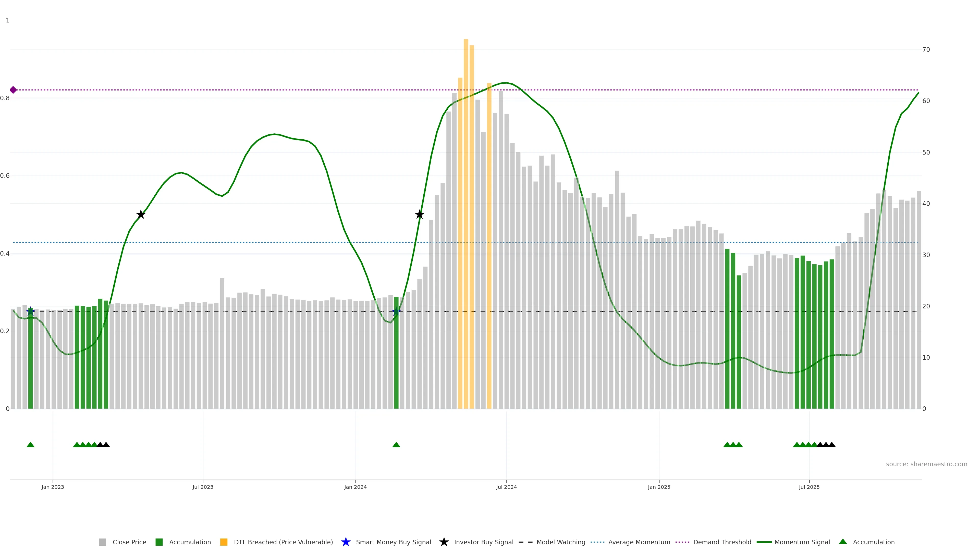Click the first green accumulation triangle before Jan 2023
This screenshot has width=980, height=551.
pos(30,445)
